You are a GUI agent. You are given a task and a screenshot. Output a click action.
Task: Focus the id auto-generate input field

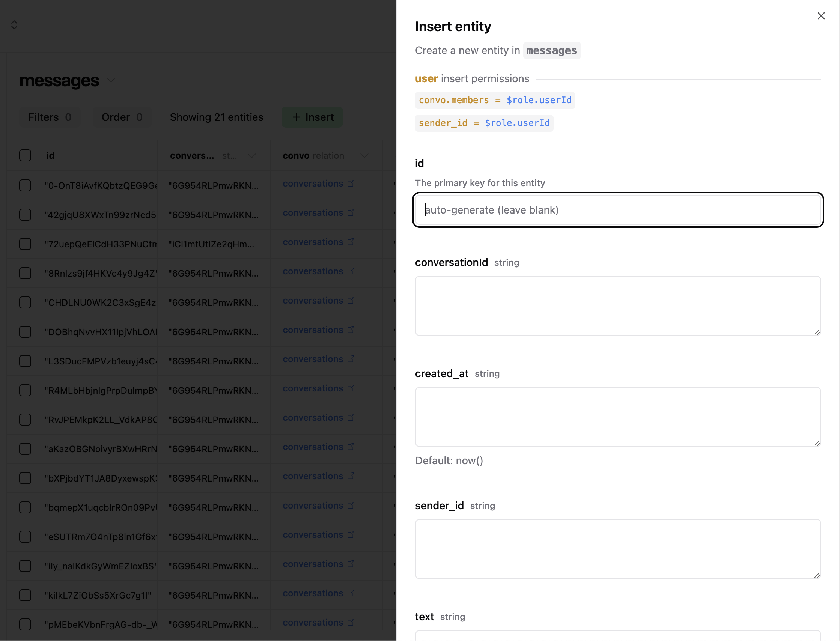pyautogui.click(x=618, y=210)
